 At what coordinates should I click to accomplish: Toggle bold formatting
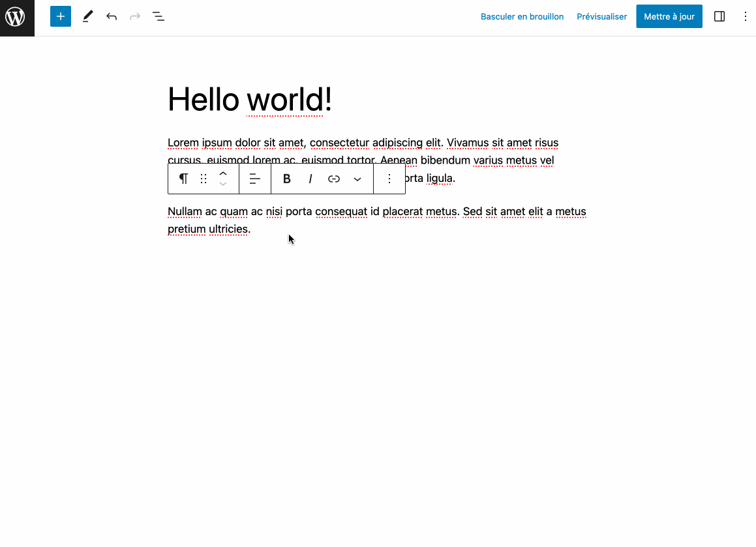click(287, 179)
